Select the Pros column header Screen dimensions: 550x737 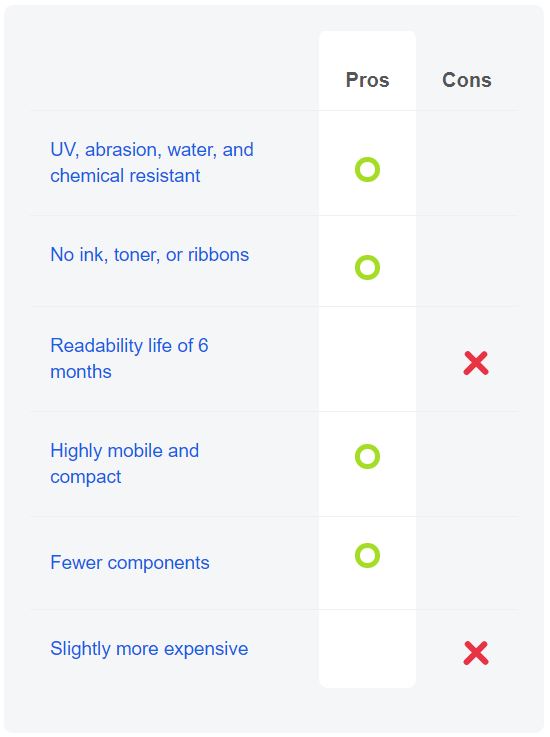click(367, 80)
